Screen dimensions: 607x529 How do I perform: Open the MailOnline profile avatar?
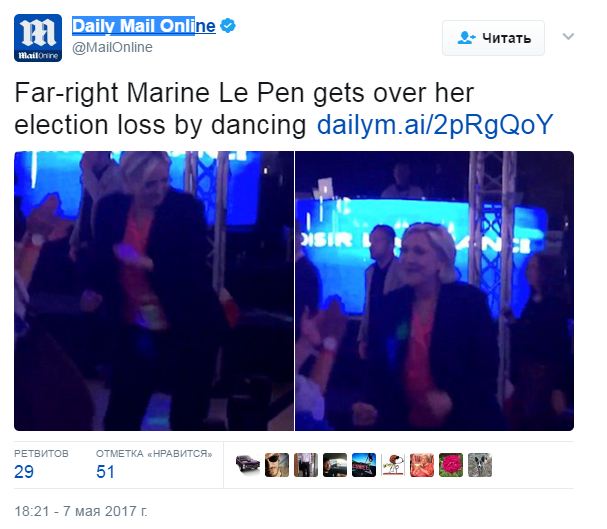pyautogui.click(x=38, y=38)
